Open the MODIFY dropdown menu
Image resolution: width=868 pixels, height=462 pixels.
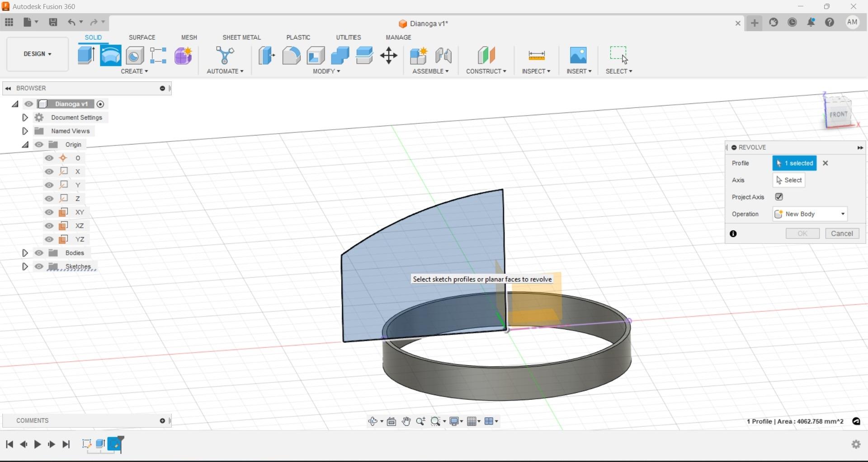pos(326,71)
